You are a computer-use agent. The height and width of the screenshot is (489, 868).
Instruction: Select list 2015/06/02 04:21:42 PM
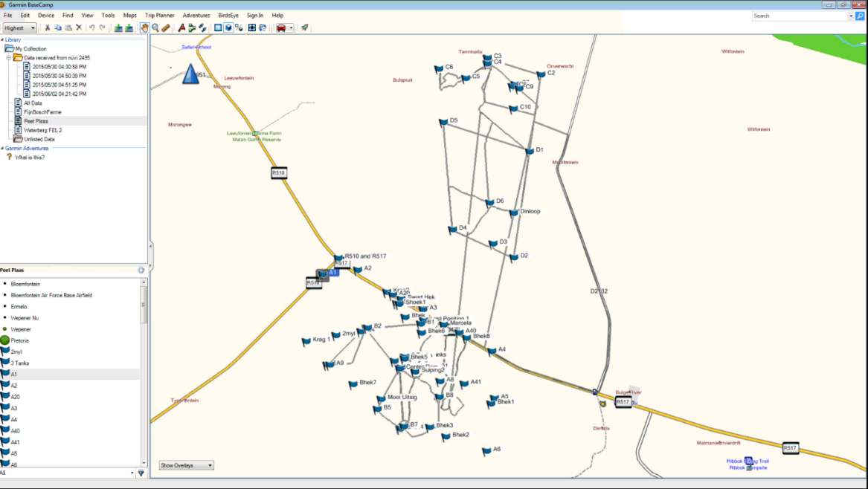[60, 94]
